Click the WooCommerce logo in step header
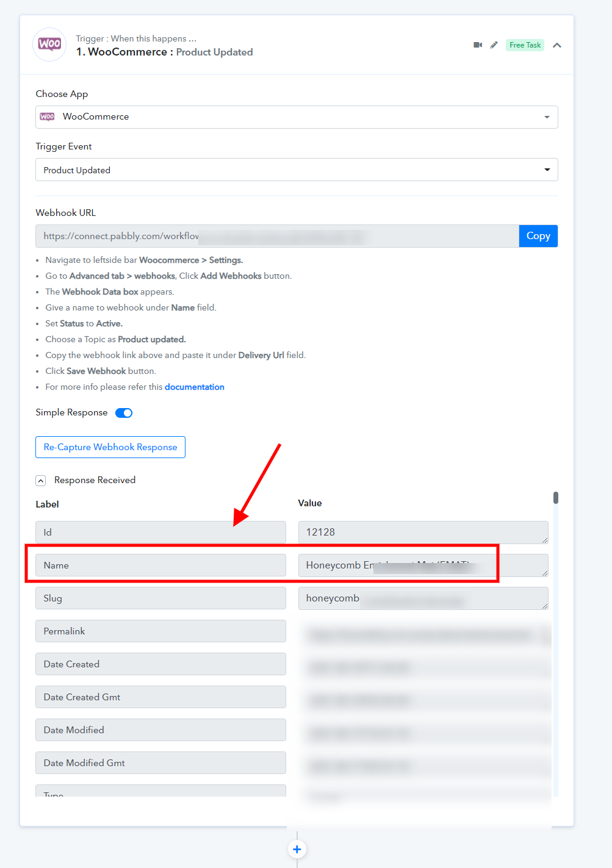The height and width of the screenshot is (868, 612). [49, 44]
